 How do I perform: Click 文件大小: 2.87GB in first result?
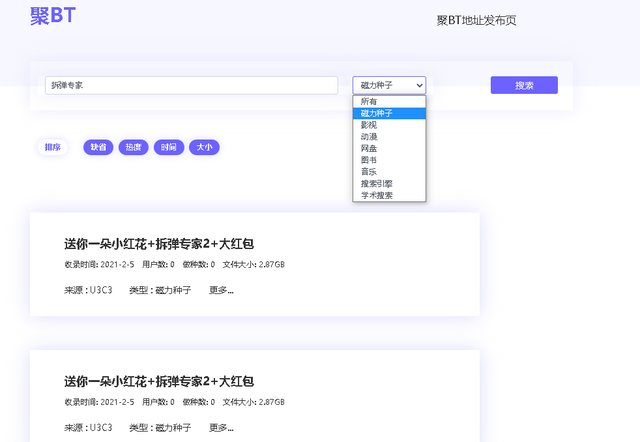[253, 264]
